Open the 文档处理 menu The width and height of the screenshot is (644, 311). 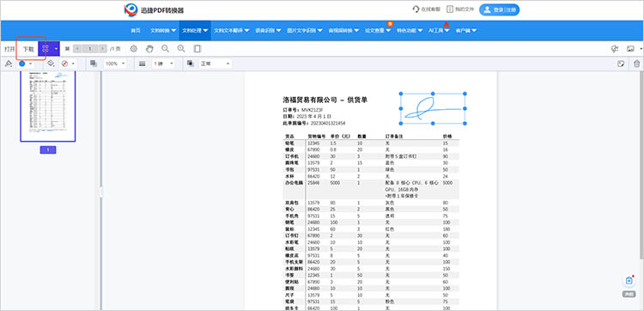(x=195, y=30)
